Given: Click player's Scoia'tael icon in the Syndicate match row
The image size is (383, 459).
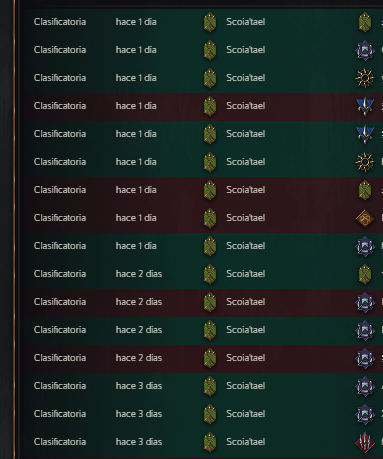Looking at the screenshot, I should click(x=210, y=218).
